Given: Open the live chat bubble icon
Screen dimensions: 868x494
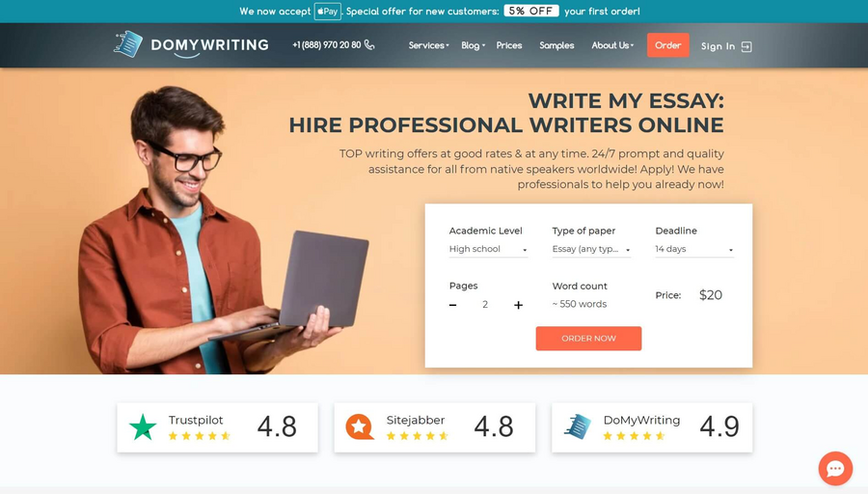Looking at the screenshot, I should pos(835,469).
